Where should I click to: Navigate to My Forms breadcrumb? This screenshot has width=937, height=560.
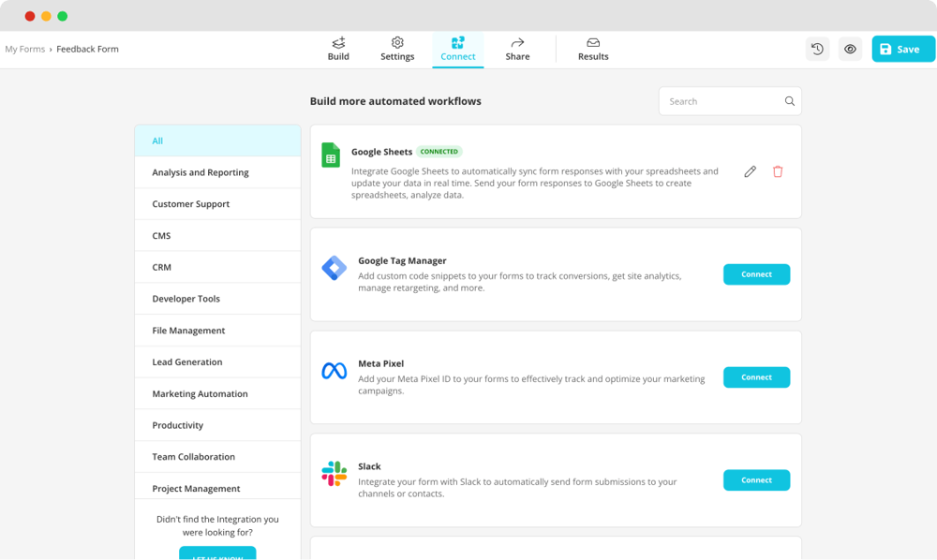(24, 50)
